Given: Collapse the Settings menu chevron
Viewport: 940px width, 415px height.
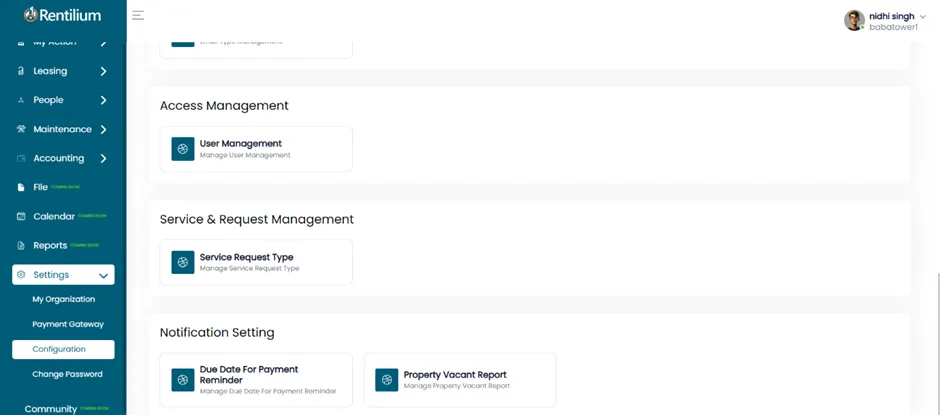Looking at the screenshot, I should point(103,276).
